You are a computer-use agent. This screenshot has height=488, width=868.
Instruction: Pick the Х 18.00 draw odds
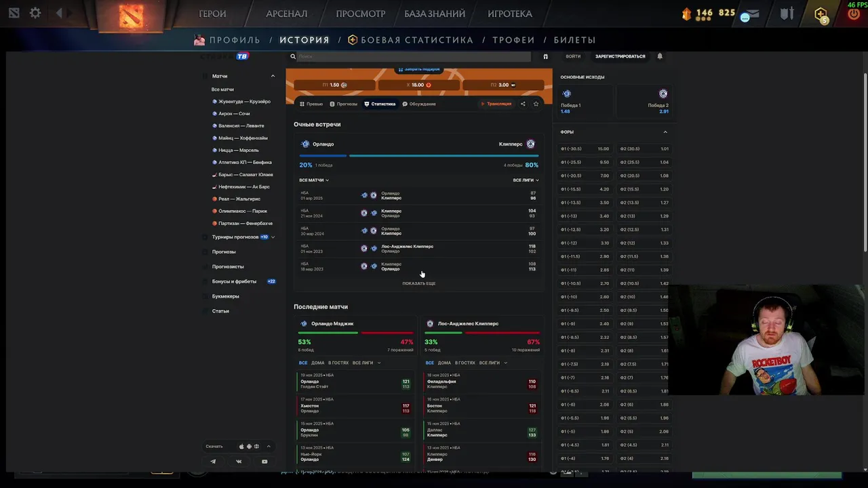(x=418, y=85)
